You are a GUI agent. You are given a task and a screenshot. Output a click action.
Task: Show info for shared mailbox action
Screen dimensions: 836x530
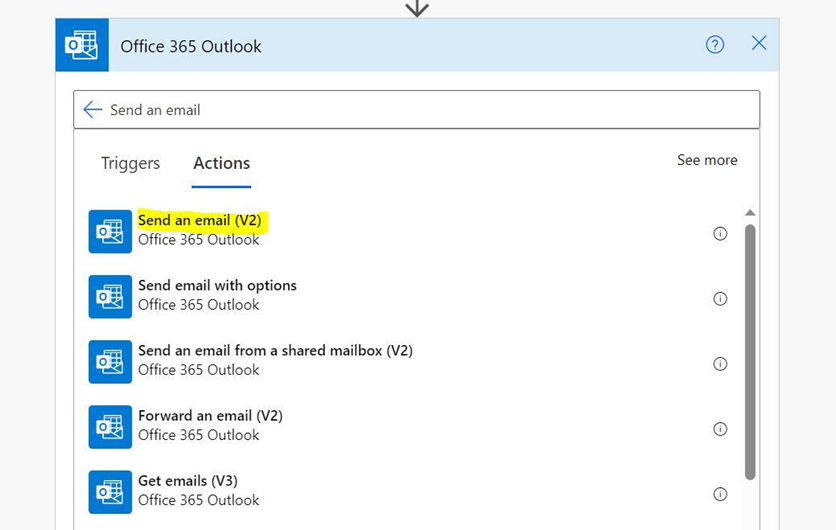tap(720, 364)
